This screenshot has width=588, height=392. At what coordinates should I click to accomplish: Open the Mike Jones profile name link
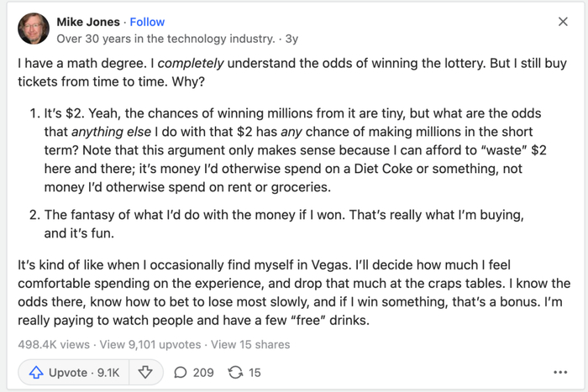pos(88,22)
